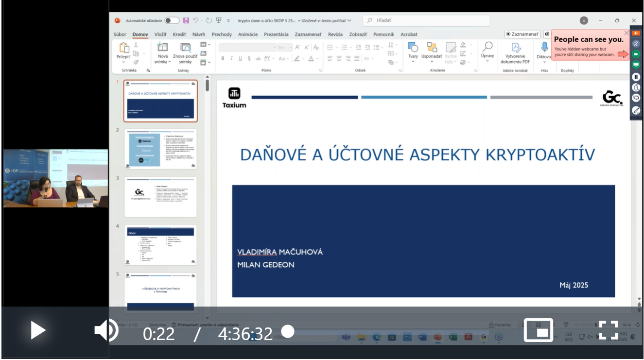Open the font name combo box

pyautogui.click(x=247, y=47)
